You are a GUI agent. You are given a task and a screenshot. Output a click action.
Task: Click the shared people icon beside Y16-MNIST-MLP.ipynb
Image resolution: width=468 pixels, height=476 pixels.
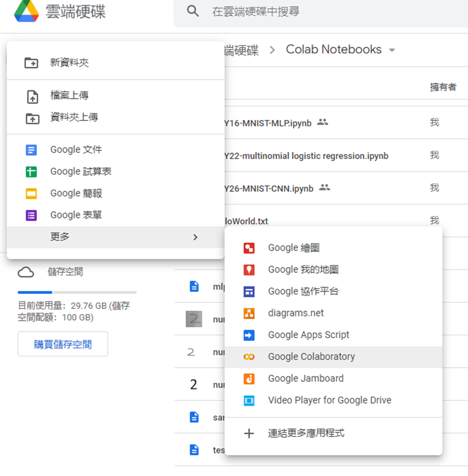pos(323,122)
